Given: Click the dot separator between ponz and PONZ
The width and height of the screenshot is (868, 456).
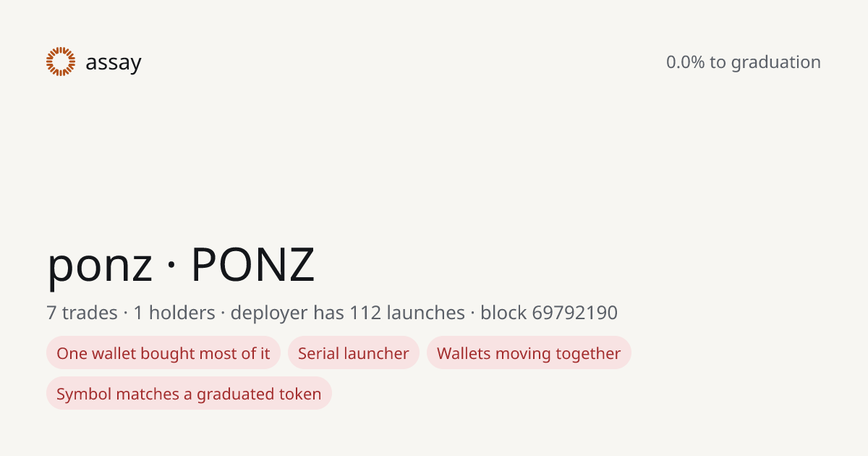Looking at the screenshot, I should pyautogui.click(x=172, y=266).
